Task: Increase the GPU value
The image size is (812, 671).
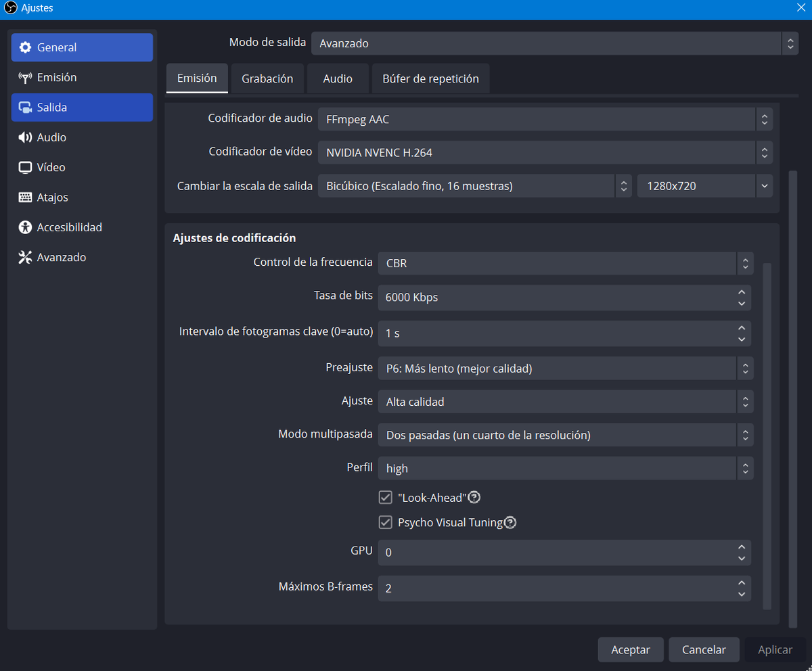Action: (742, 547)
